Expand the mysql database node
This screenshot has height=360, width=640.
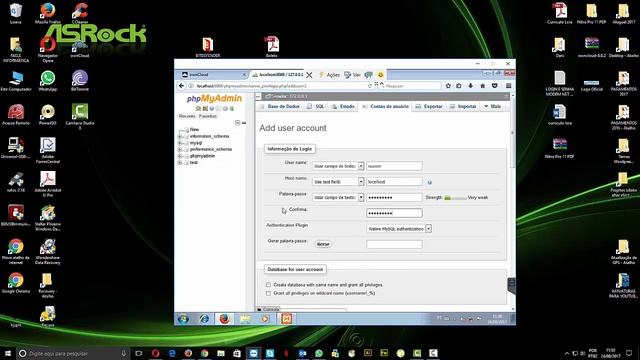click(180, 143)
